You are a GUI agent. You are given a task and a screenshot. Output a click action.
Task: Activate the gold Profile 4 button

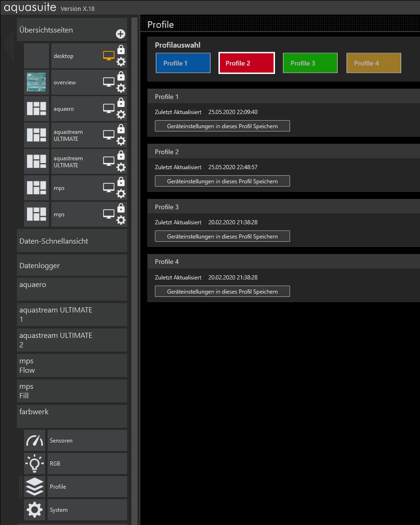tap(373, 63)
